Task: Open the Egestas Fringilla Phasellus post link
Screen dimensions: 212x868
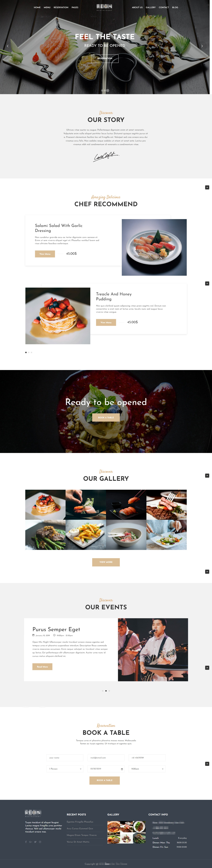Action: [80, 821]
